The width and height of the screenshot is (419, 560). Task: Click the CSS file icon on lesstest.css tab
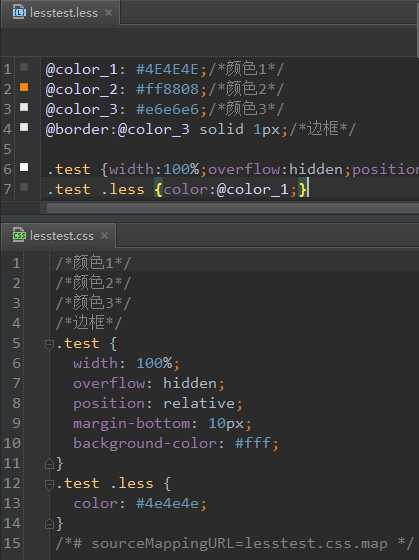(19, 235)
